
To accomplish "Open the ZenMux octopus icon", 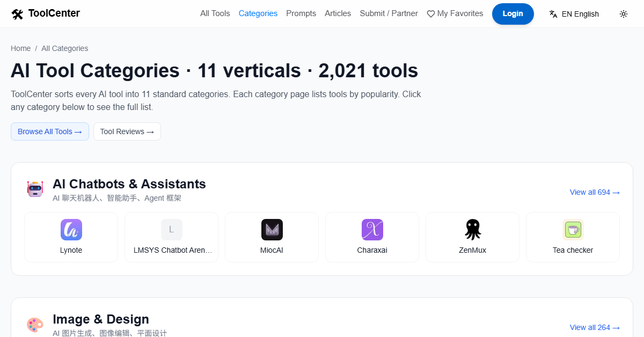I will point(473,230).
